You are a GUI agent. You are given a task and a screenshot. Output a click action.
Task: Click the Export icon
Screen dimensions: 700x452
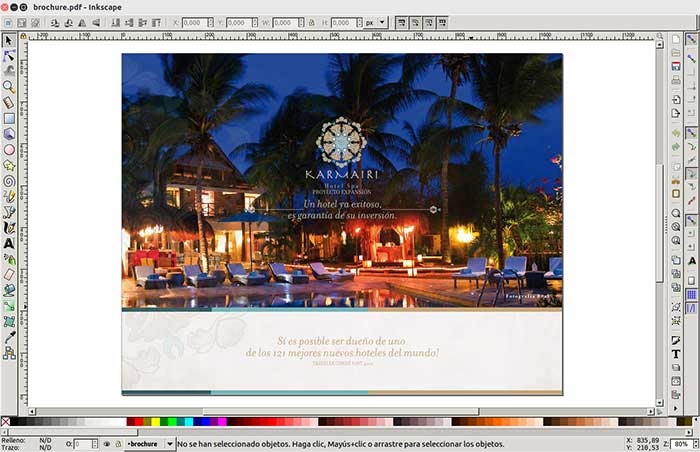point(676,113)
